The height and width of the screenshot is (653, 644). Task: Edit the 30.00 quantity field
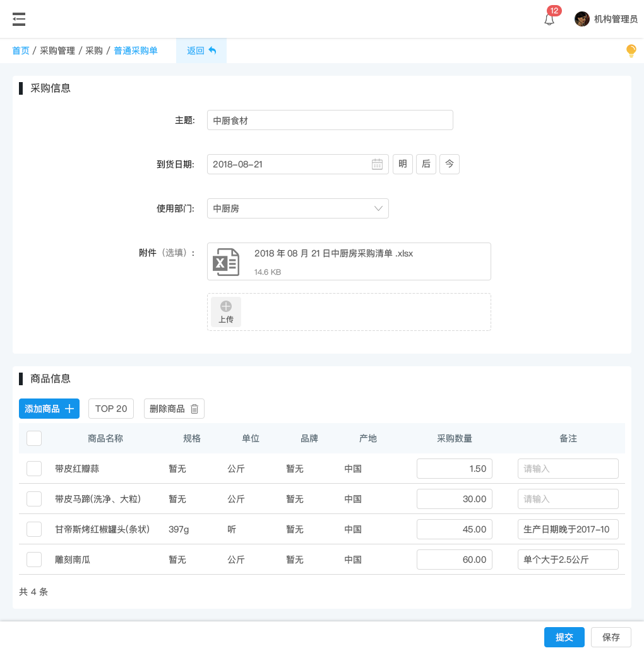click(455, 499)
